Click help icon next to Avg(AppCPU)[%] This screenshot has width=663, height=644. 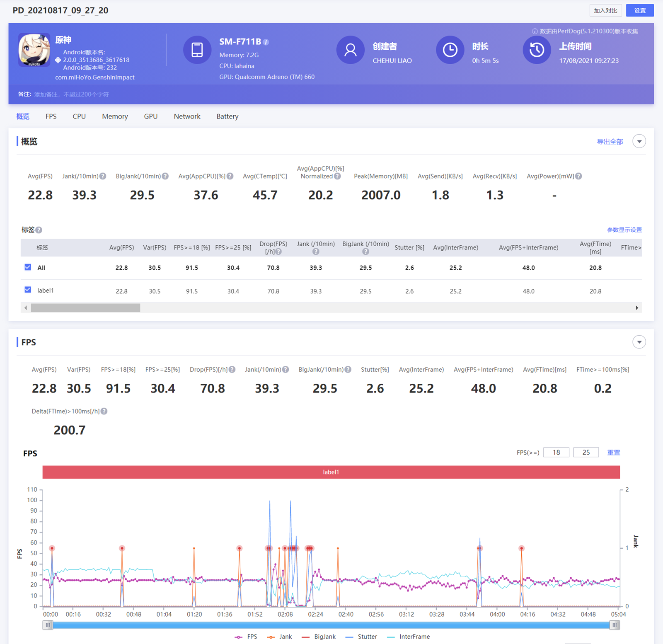point(230,176)
